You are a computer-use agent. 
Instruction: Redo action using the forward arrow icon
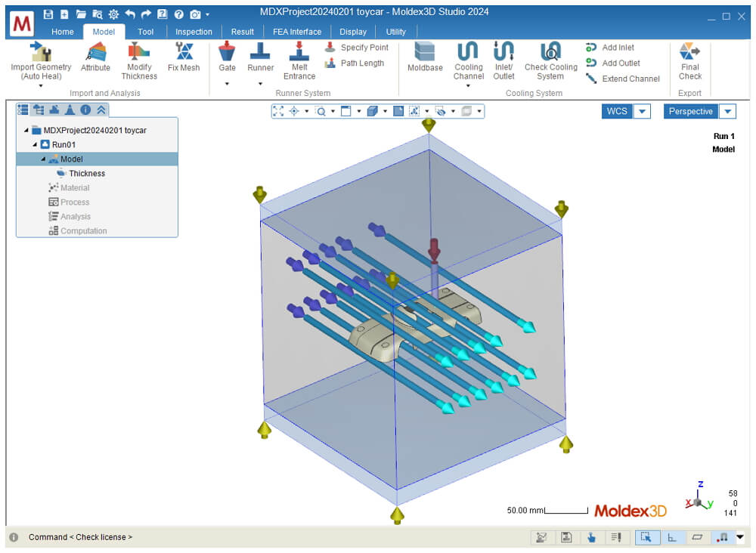[x=146, y=14]
